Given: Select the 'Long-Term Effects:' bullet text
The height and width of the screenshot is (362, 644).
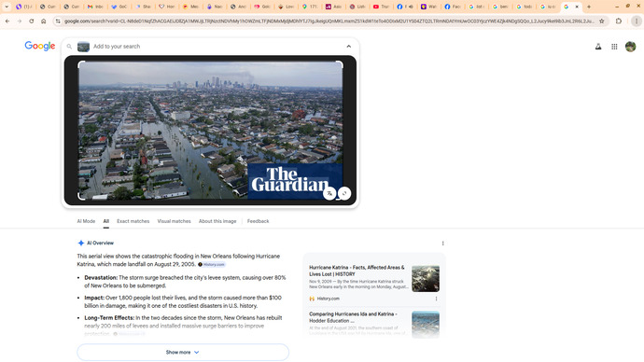Looking at the screenshot, I should (109, 317).
